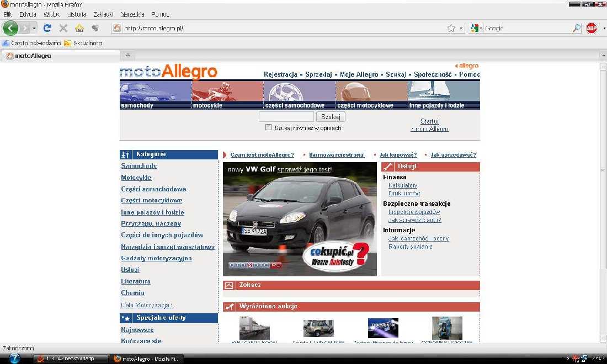Click the Szukaj button beside search box
The width and height of the screenshot is (607, 364).
click(331, 117)
